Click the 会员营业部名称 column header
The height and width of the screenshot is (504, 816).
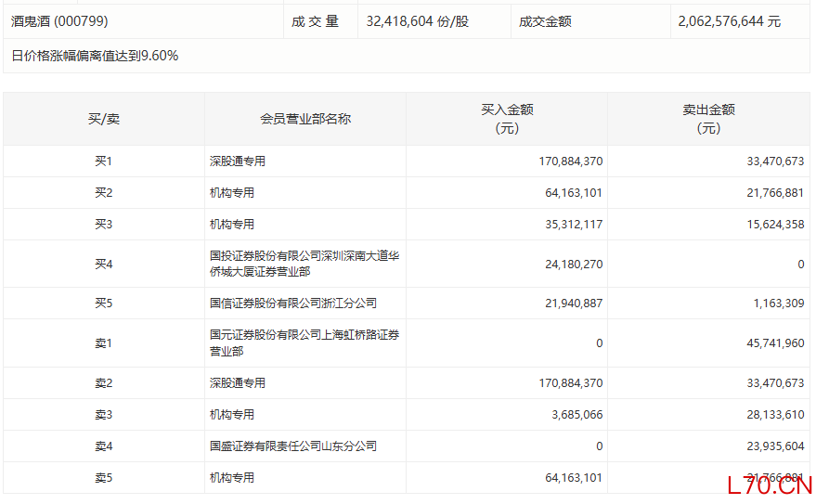click(304, 119)
